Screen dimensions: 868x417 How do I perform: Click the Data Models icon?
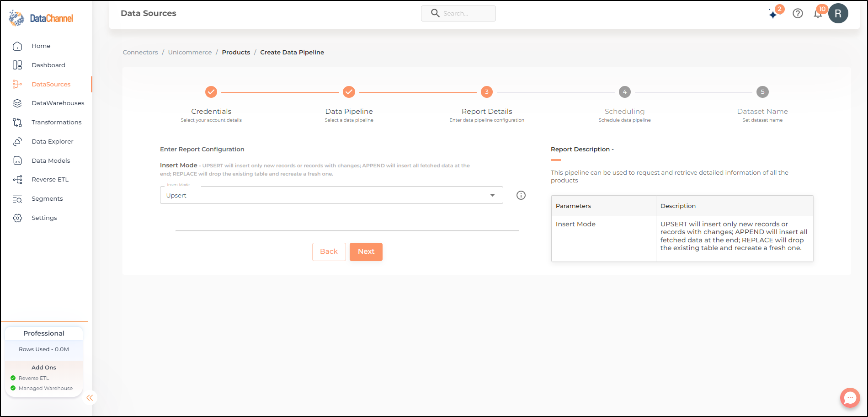(17, 161)
